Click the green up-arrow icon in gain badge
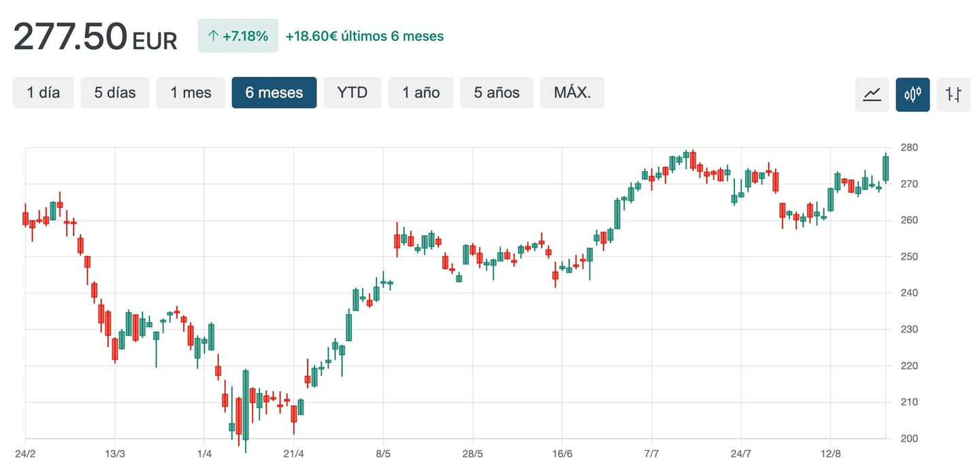This screenshot has height=470, width=980. 213,35
